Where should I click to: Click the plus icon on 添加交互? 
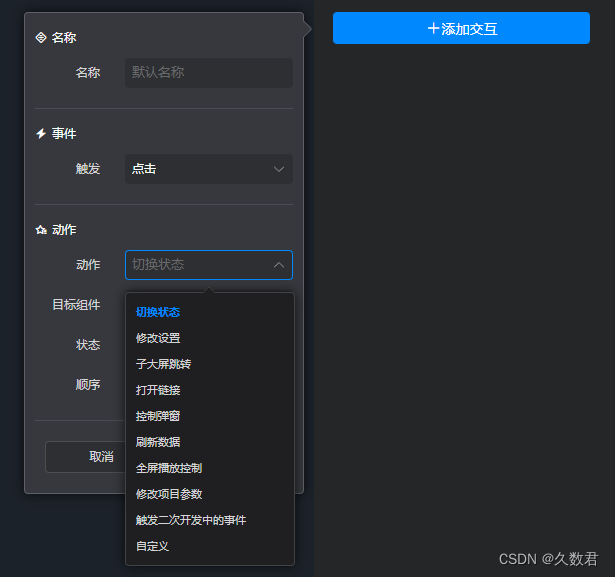[x=433, y=28]
